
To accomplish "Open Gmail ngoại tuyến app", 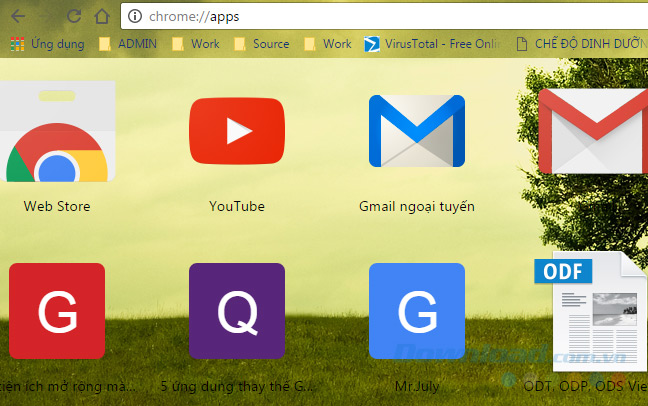I will 416,131.
